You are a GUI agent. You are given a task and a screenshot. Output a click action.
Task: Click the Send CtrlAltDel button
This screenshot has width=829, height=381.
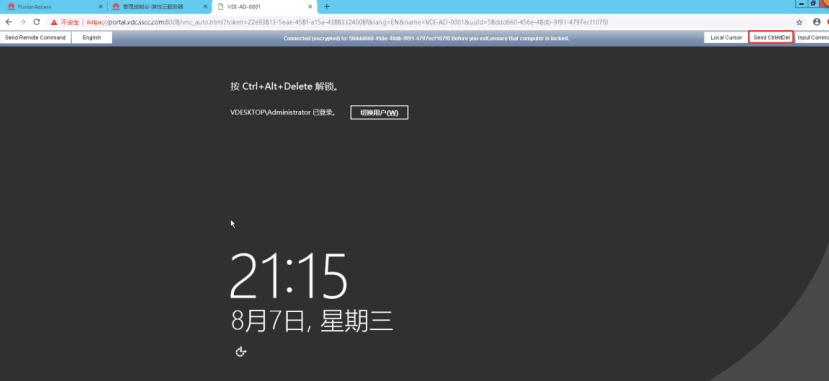click(x=771, y=38)
